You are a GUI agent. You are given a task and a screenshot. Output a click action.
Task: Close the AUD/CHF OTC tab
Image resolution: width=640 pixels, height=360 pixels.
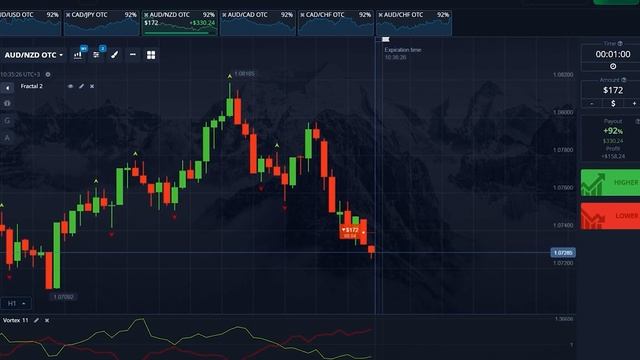click(380, 15)
